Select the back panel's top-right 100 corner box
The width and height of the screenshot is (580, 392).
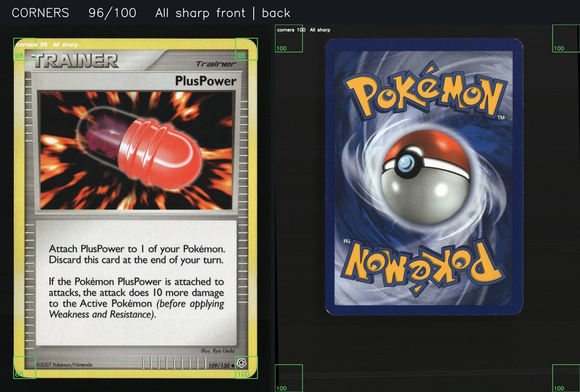[x=566, y=39]
